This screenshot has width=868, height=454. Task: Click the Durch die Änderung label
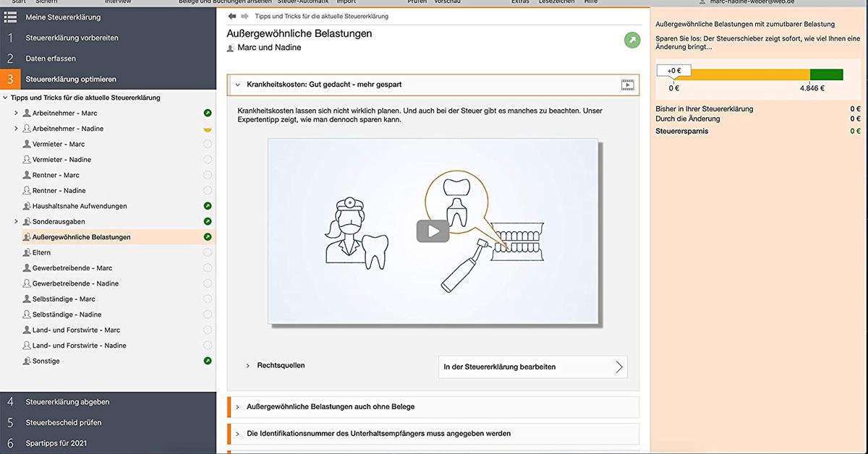688,119
